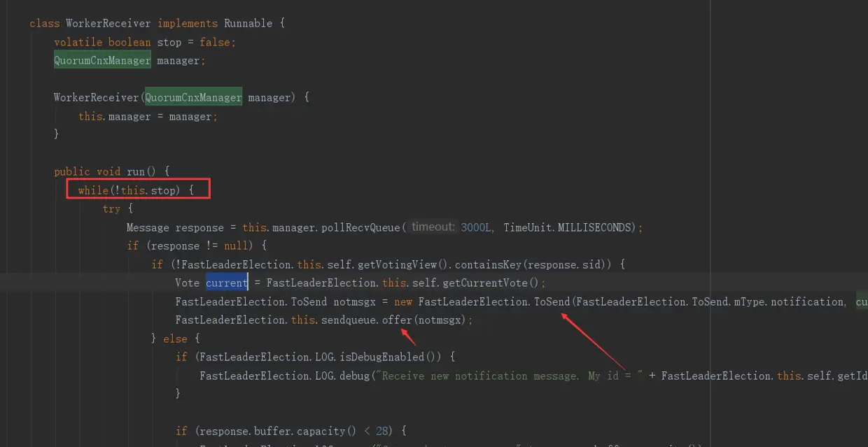
Task: Click the 'this.manager = manager;' assignment
Action: pos(148,116)
